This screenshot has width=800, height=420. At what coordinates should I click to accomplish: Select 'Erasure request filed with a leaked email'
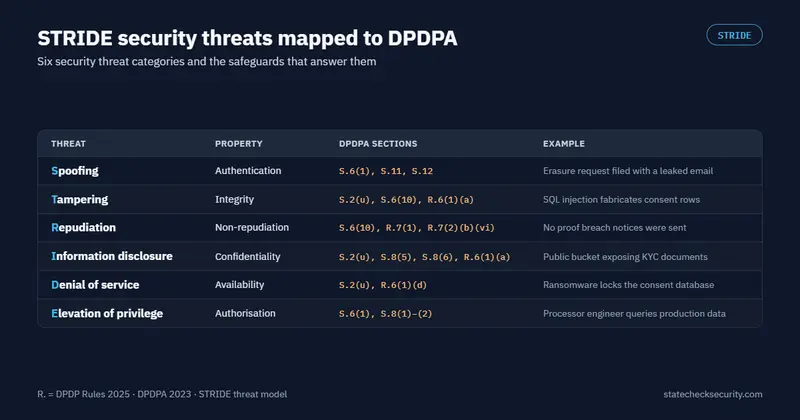coord(628,171)
